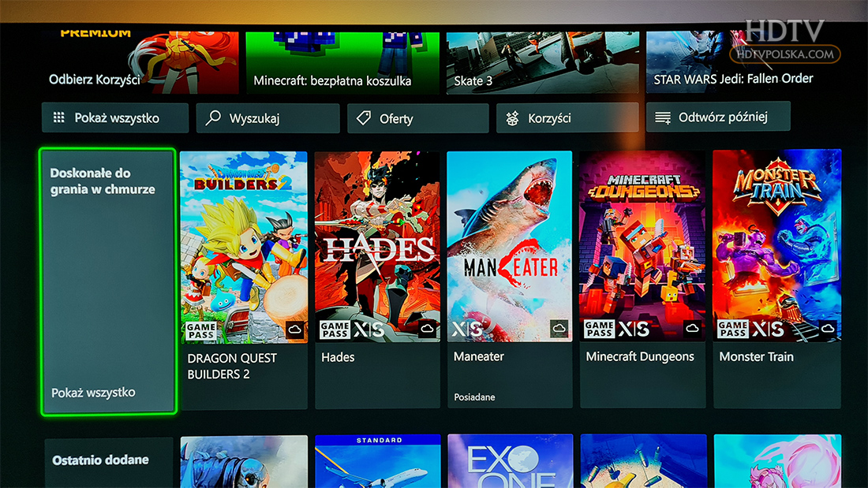Click the cloud icon on Monster Train cover

click(827, 329)
